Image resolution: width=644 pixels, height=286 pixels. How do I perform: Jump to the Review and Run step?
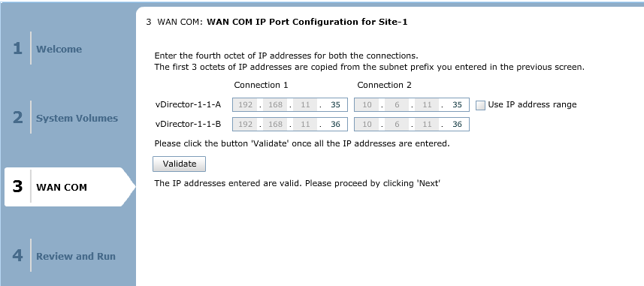(x=76, y=256)
